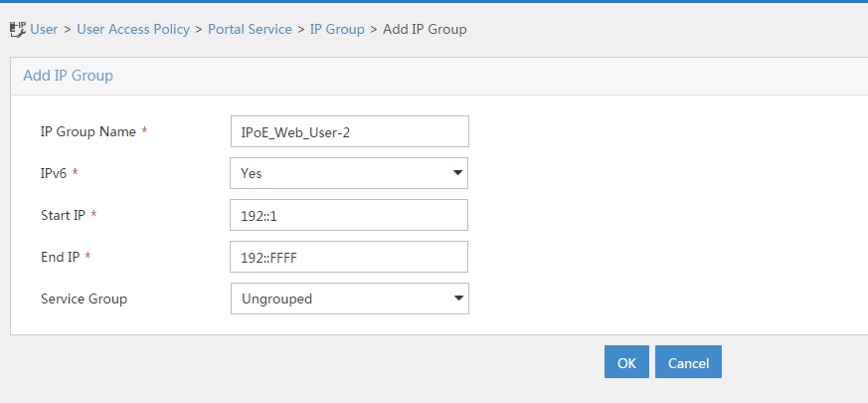Go to User Access Policy breadcrumb

[133, 30]
